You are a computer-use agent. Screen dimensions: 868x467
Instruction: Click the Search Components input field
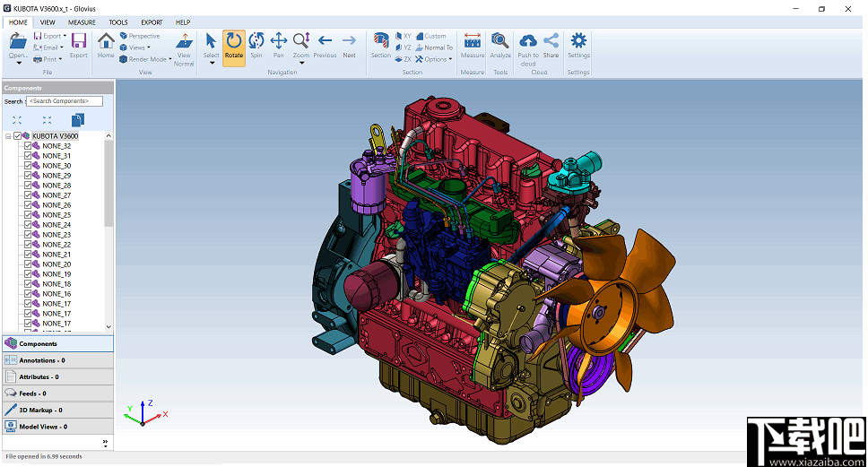[65, 101]
